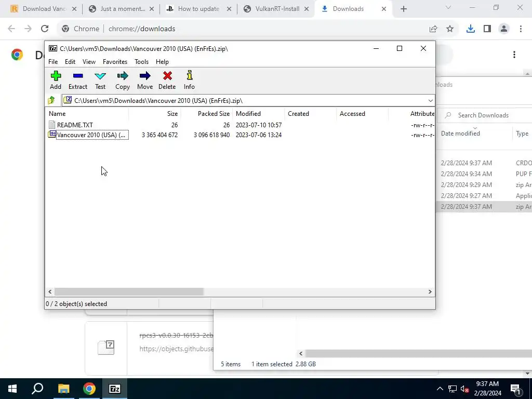Viewport: 532px width, 399px height.
Task: Select the Explorer row dated 9:34 AM
Action: click(x=485, y=174)
